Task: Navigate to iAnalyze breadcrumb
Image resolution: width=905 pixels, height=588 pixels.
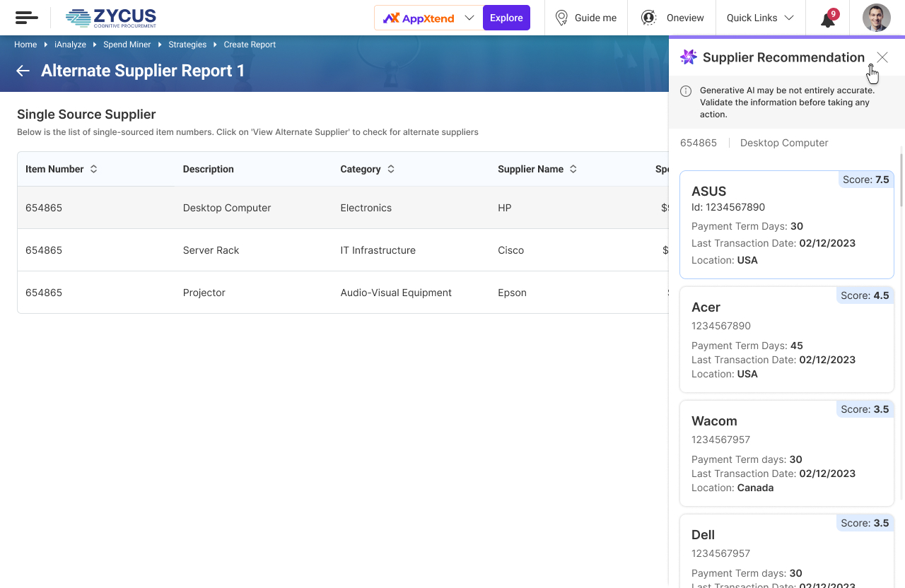Action: click(x=70, y=45)
